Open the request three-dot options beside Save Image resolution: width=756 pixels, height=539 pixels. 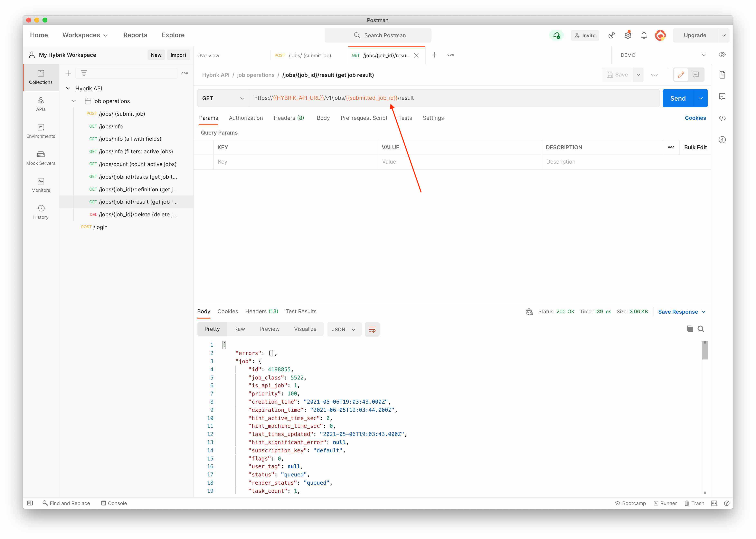(654, 75)
